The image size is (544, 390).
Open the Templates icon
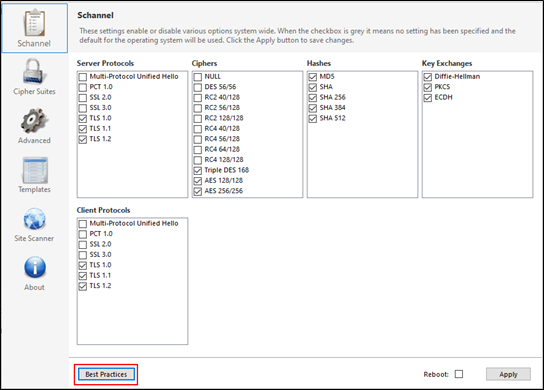coord(35,170)
